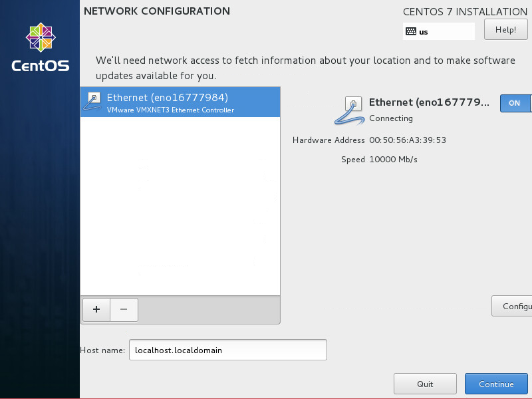Click the speed value 10000 Mb/s

click(393, 160)
